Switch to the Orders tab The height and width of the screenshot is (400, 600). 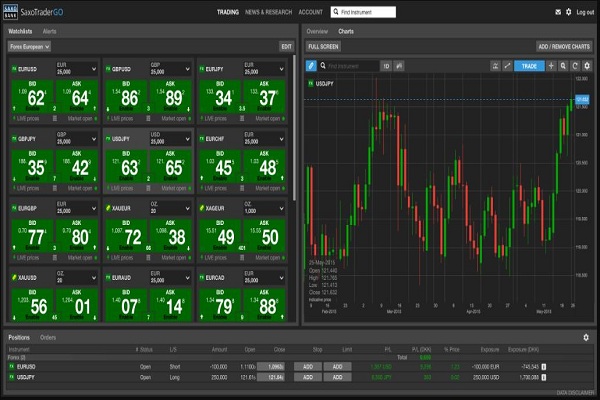point(48,338)
